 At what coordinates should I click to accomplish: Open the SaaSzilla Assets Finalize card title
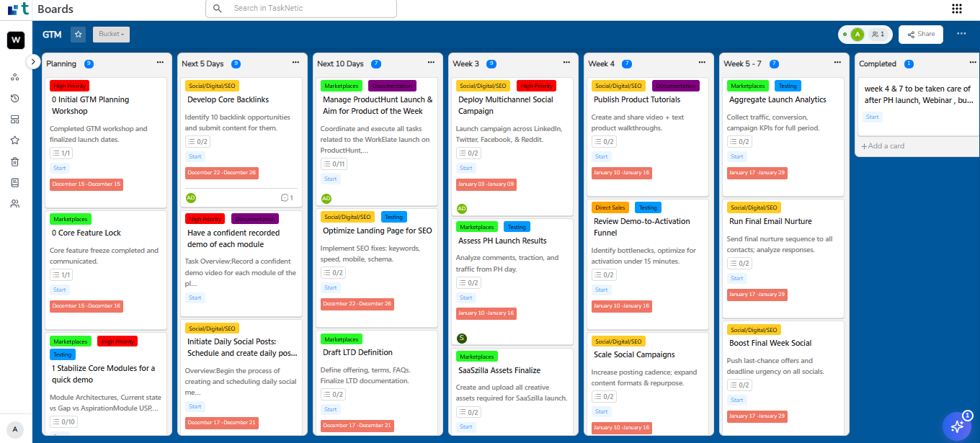coord(499,370)
